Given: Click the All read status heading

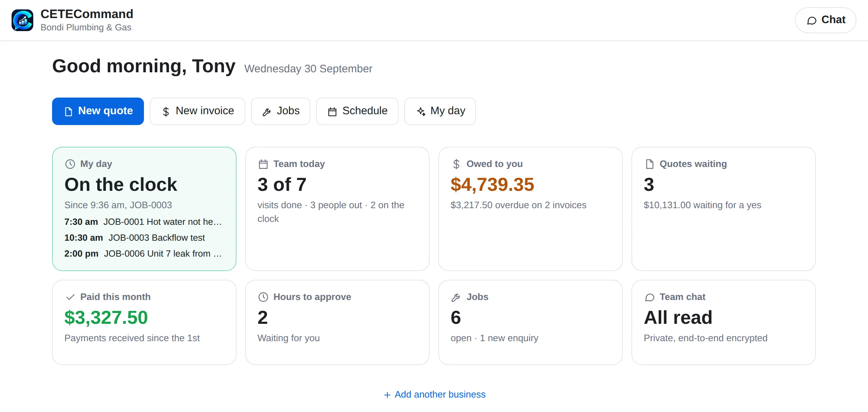Looking at the screenshot, I should pyautogui.click(x=678, y=317).
